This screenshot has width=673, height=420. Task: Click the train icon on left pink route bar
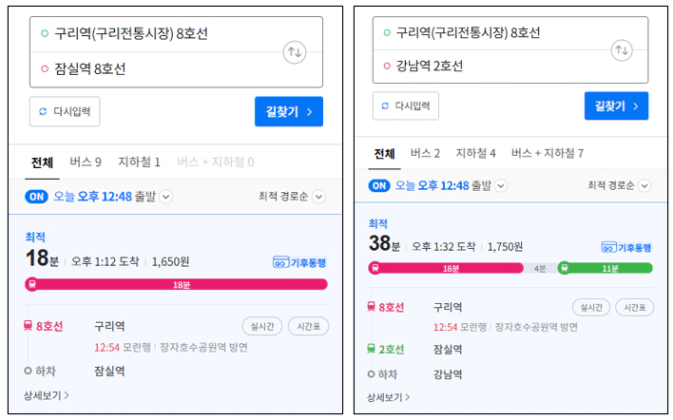pos(32,284)
